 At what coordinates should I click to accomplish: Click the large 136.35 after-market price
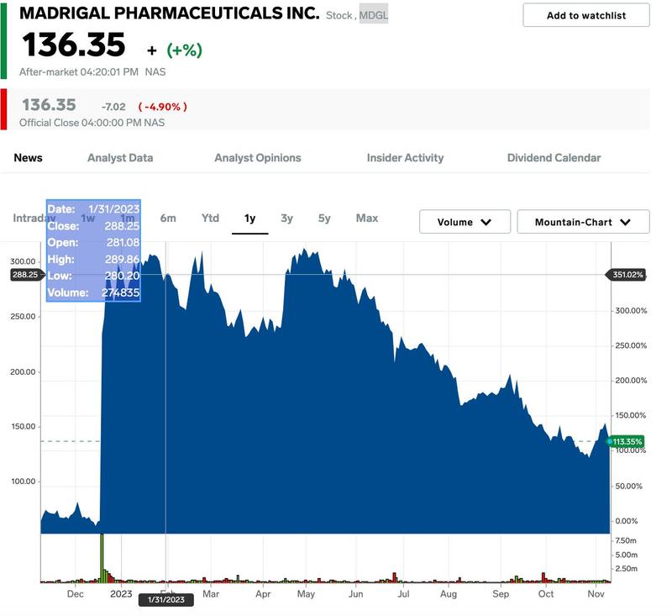(74, 45)
